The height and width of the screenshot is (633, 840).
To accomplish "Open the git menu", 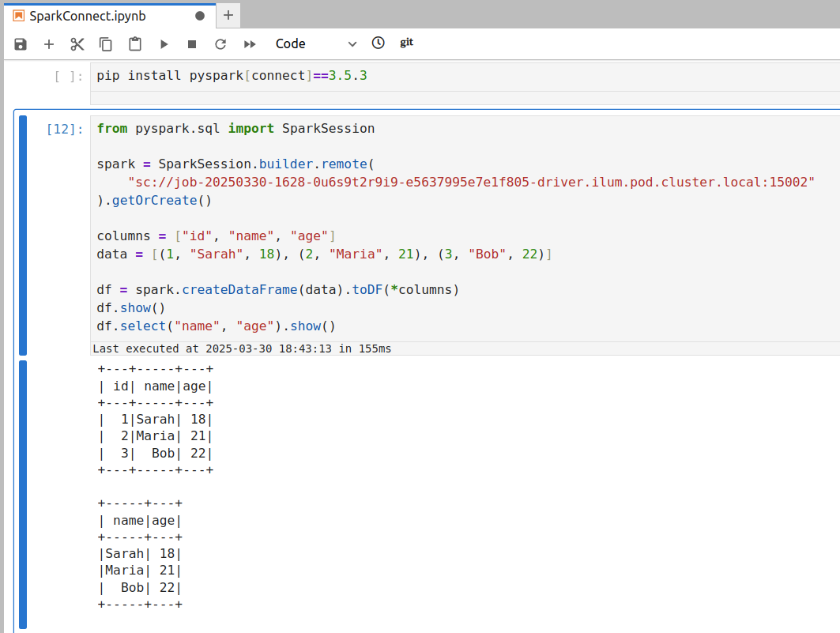I will click(x=406, y=43).
